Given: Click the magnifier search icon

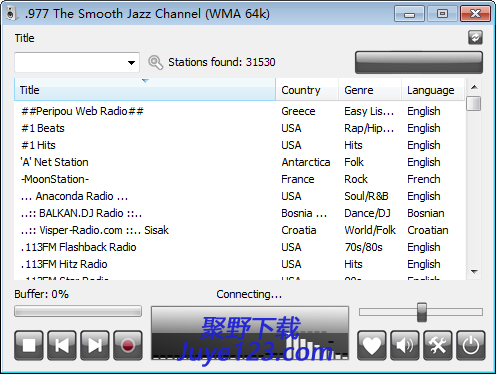Looking at the screenshot, I should pos(155,62).
